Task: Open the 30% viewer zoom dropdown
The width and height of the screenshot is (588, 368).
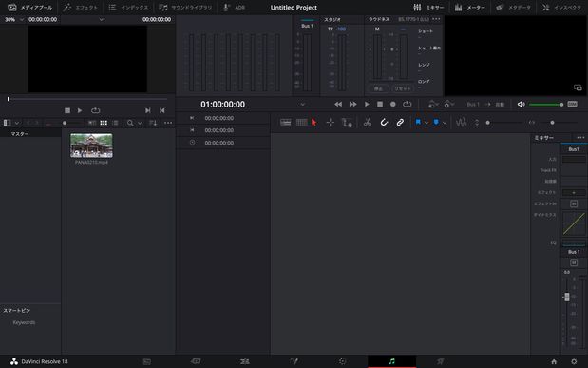Action: tap(14, 19)
